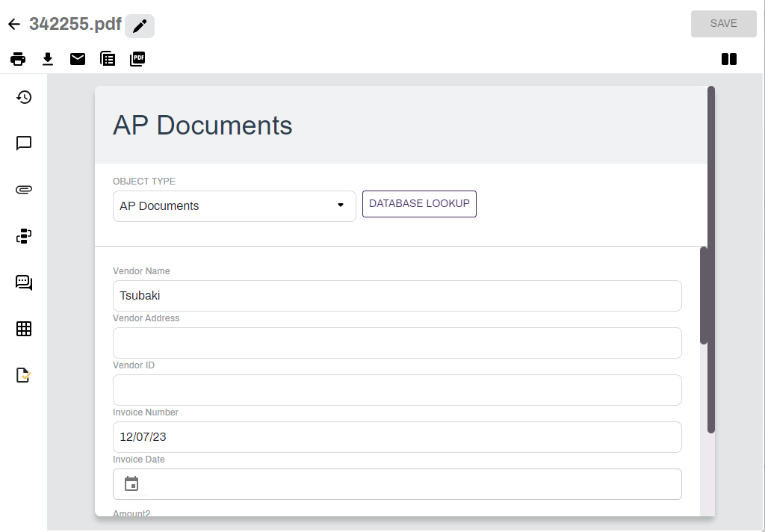Image resolution: width=765 pixels, height=532 pixels.
Task: Open the workflow diagram sidebar icon
Action: coord(24,236)
